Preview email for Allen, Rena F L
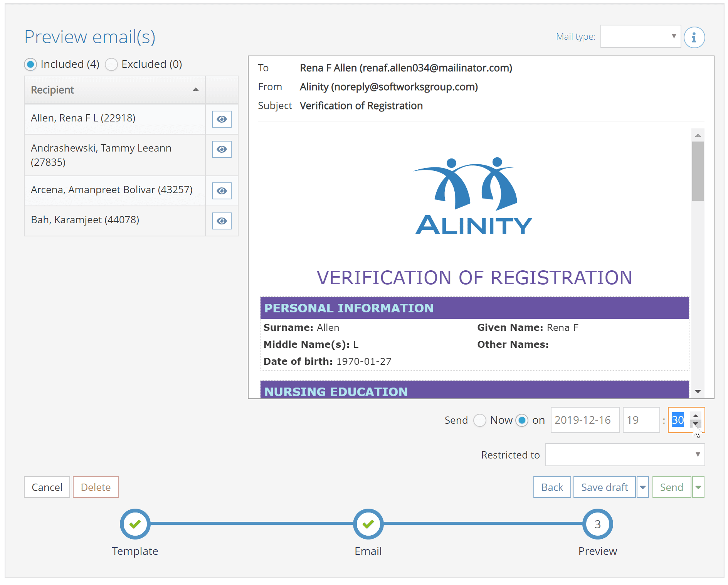Viewport: 728px width, 585px height. pos(222,119)
